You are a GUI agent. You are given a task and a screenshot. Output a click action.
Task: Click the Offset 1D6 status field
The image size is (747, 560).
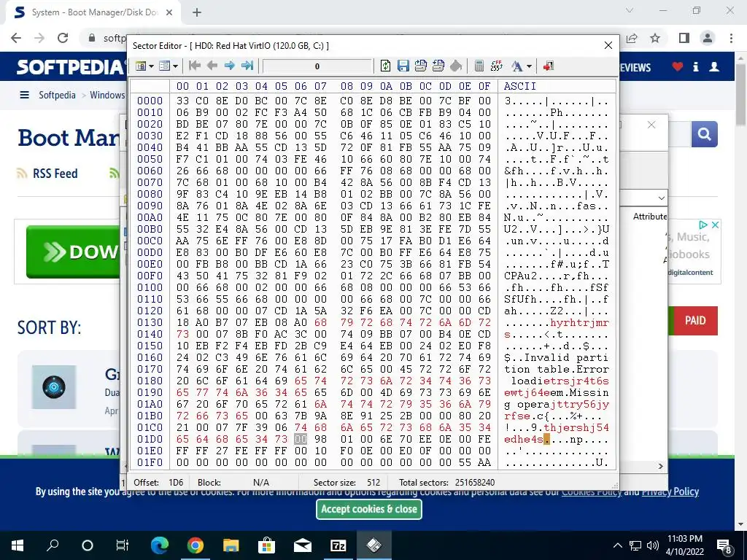tap(158, 483)
